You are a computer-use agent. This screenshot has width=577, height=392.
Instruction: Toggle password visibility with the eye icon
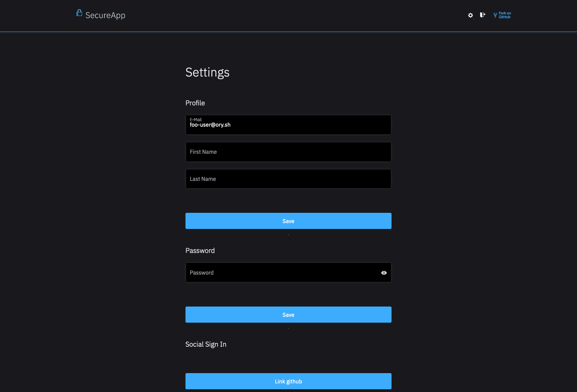[384, 273]
